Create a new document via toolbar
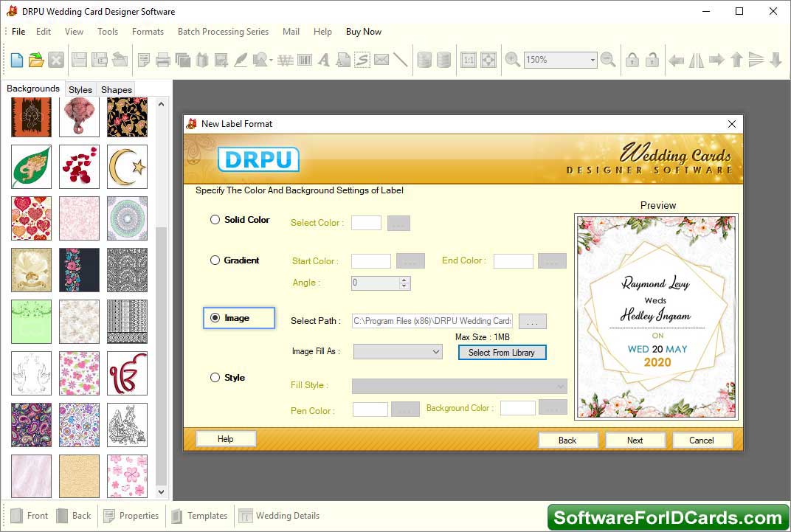The image size is (791, 532). pyautogui.click(x=17, y=60)
